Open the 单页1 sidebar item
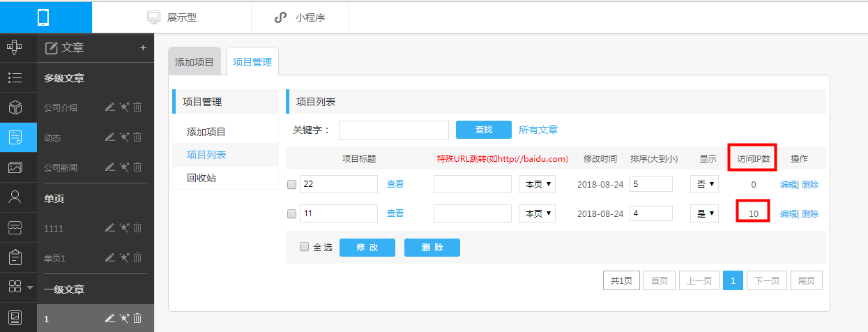The height and width of the screenshot is (332, 868). (x=54, y=258)
